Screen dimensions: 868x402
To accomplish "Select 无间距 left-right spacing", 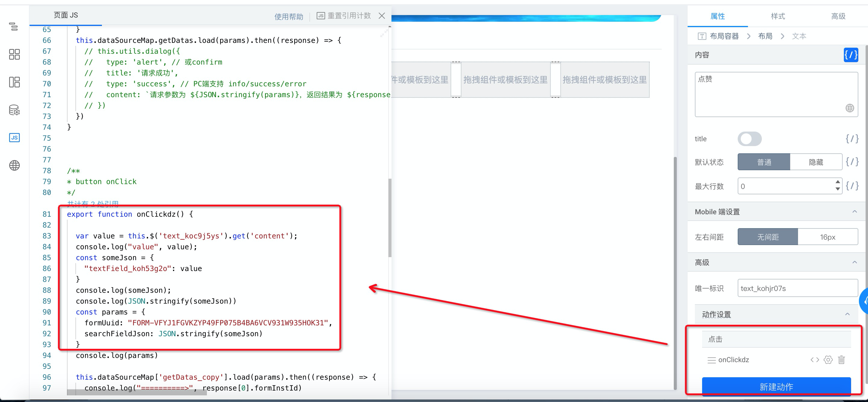I will 768,237.
